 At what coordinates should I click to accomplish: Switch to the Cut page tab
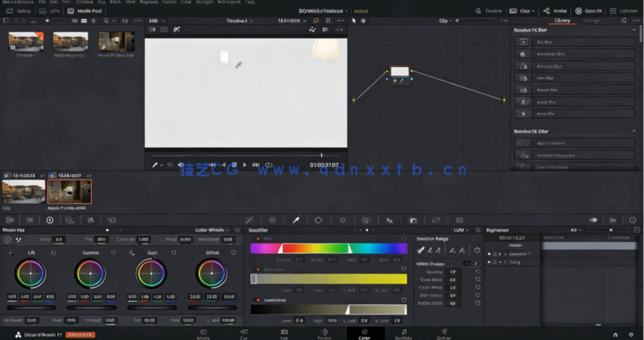click(244, 334)
